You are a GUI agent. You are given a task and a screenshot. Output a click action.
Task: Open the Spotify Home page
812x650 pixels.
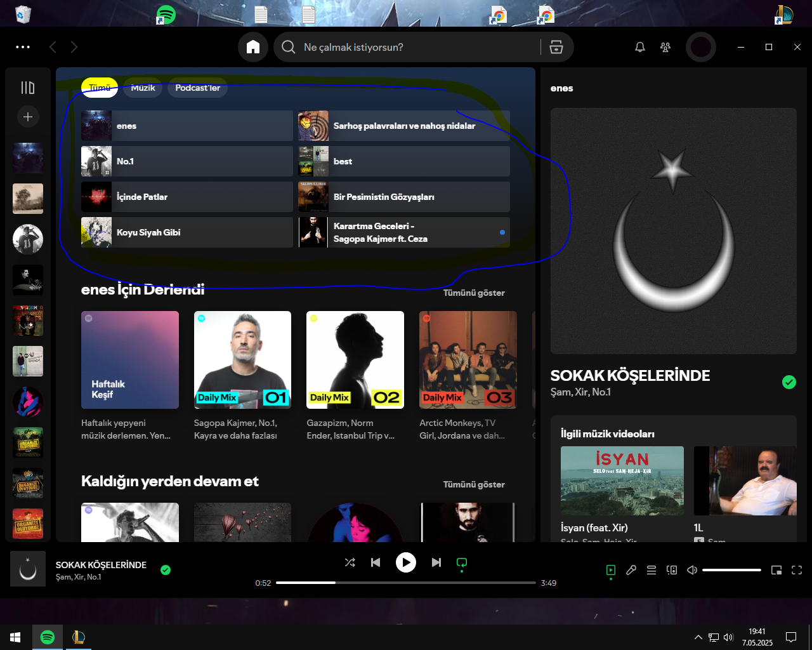point(253,47)
